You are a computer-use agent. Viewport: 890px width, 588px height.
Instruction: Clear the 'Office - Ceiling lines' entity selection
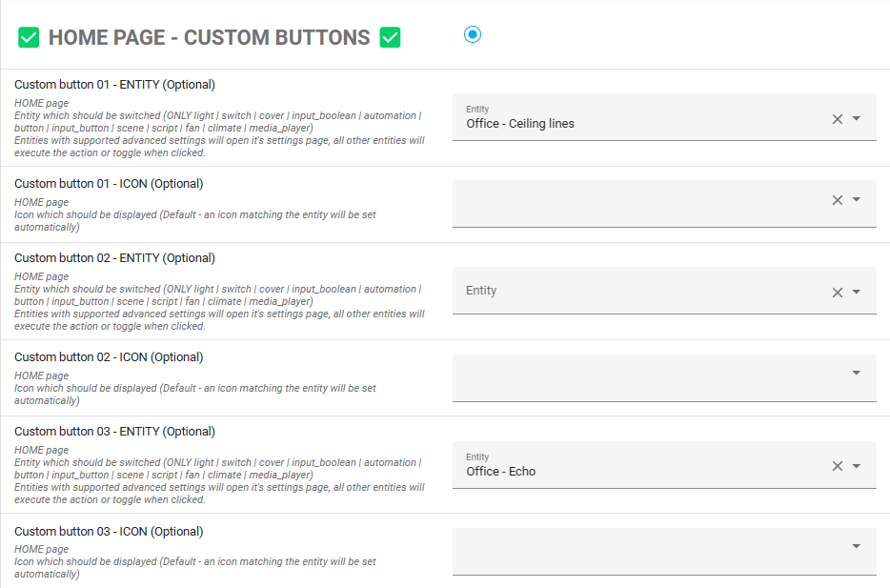(838, 119)
